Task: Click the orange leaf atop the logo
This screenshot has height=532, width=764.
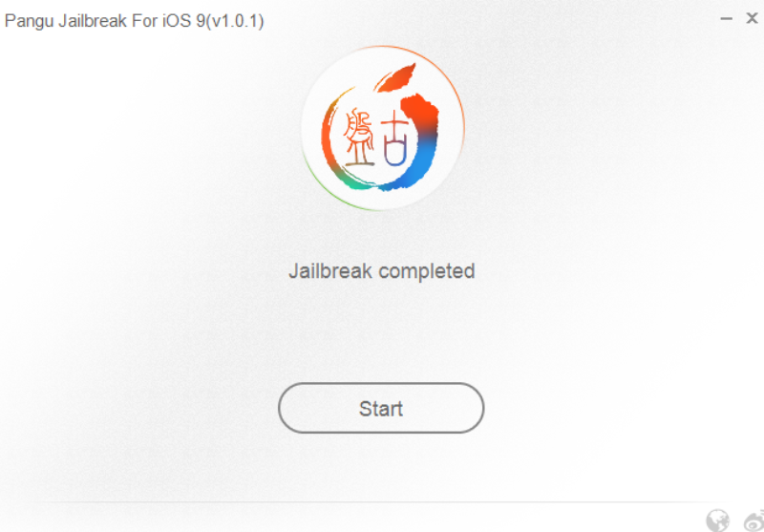Action: click(395, 78)
